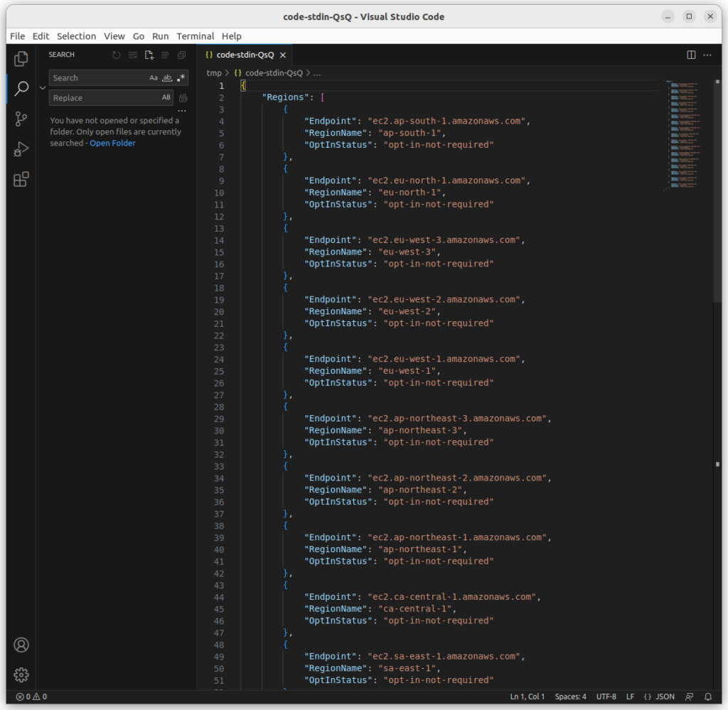Screen dimensions: 728x710
Task: Collapse the Search panel chevron
Action: pos(42,87)
